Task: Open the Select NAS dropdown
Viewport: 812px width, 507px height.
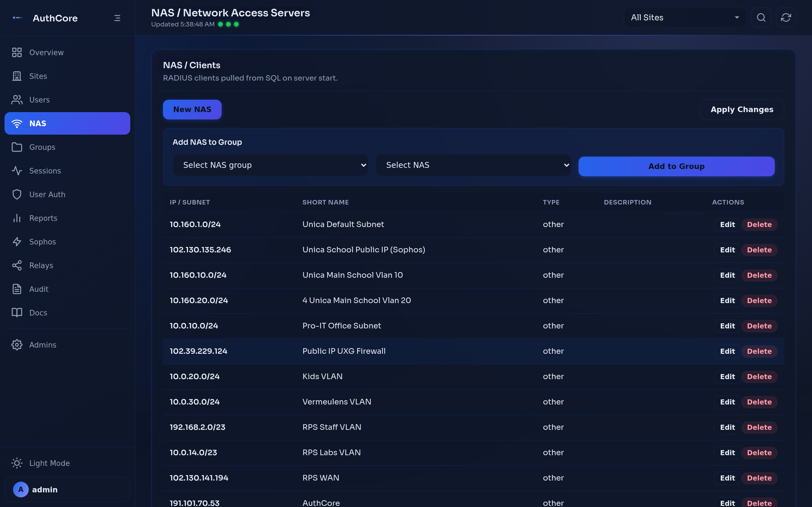Action: pyautogui.click(x=473, y=165)
